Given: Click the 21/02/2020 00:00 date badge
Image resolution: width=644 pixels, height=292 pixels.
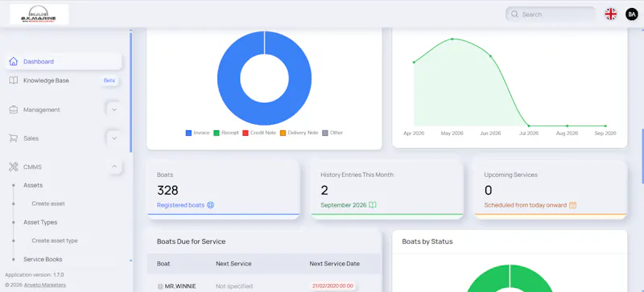Looking at the screenshot, I should pyautogui.click(x=333, y=286).
